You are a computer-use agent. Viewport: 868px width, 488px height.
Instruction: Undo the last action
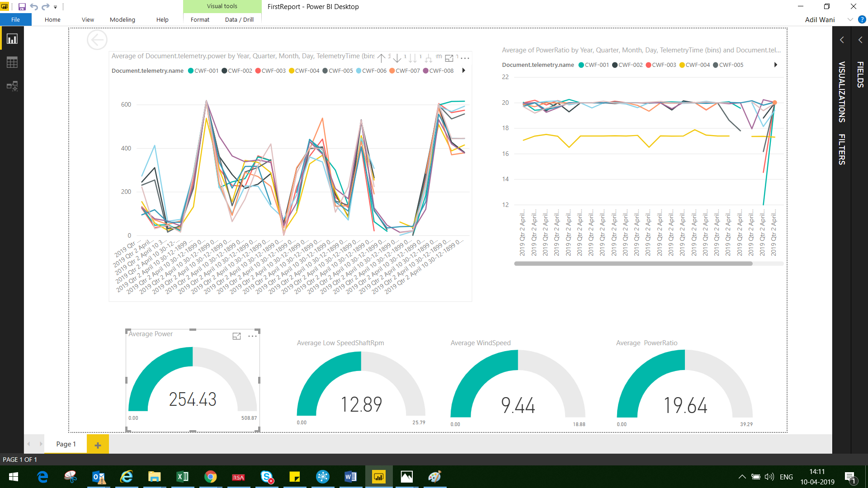[34, 7]
